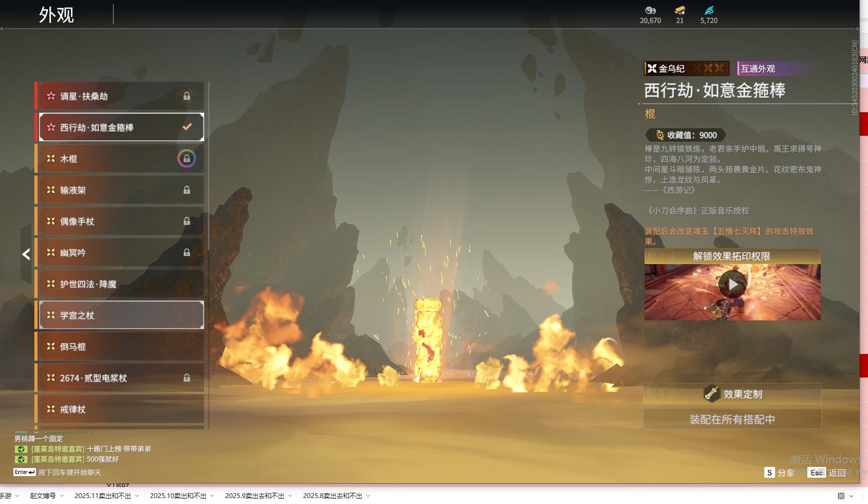This screenshot has width=868, height=504.
Task: Click the gold bar currency icon above 21
Action: pyautogui.click(x=680, y=10)
